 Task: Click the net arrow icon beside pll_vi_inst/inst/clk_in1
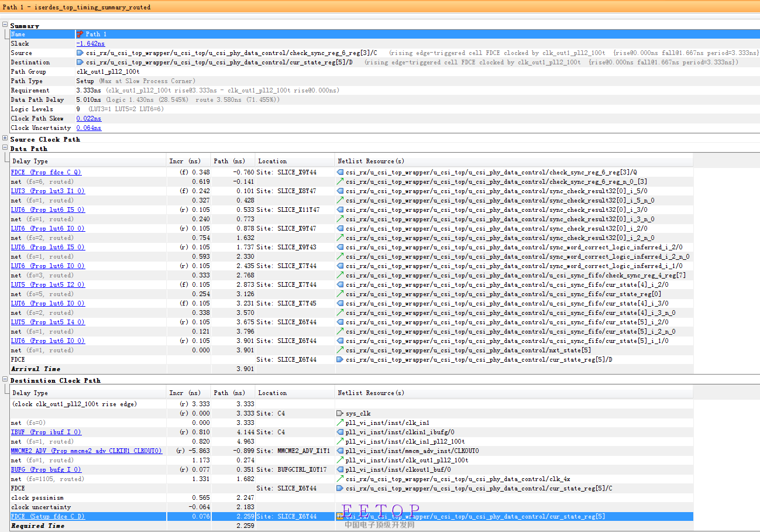click(x=340, y=423)
